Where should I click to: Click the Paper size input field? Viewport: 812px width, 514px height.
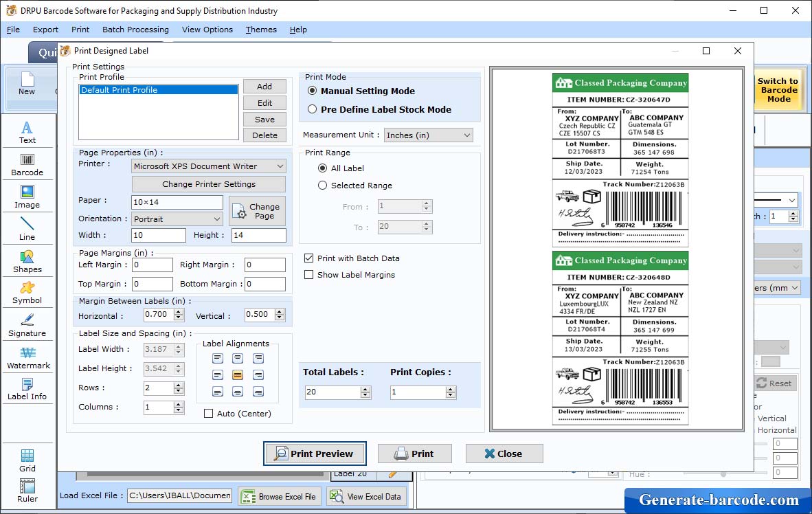point(177,202)
